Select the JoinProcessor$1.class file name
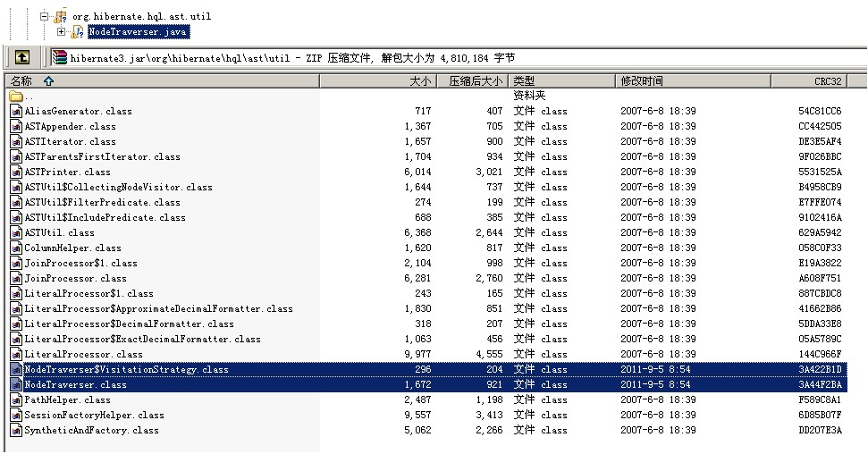The height and width of the screenshot is (454, 868). (80, 264)
